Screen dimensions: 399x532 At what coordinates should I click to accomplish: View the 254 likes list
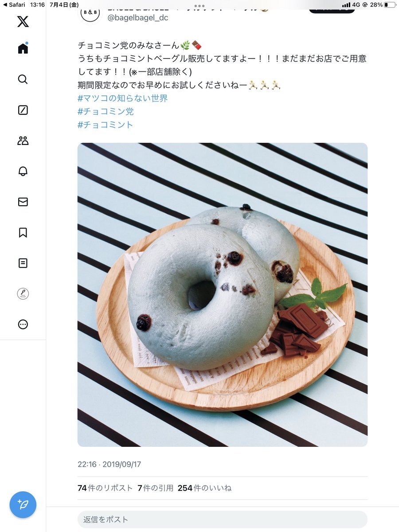point(204,488)
